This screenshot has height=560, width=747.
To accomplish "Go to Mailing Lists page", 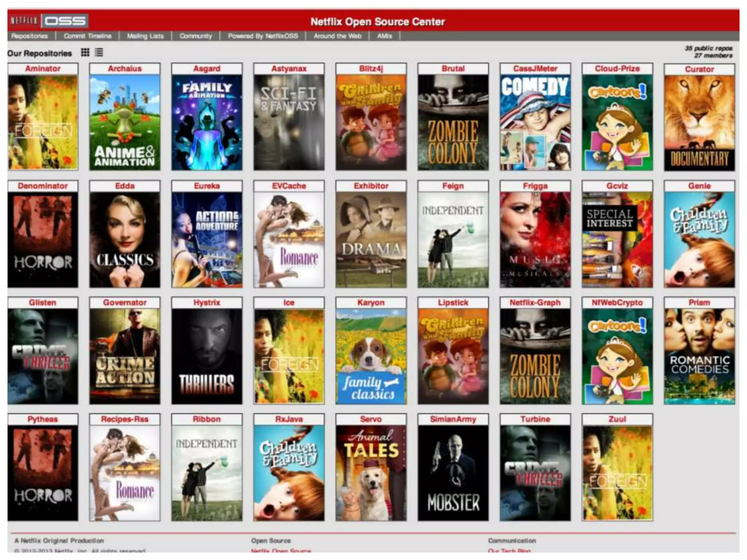I will pos(145,36).
